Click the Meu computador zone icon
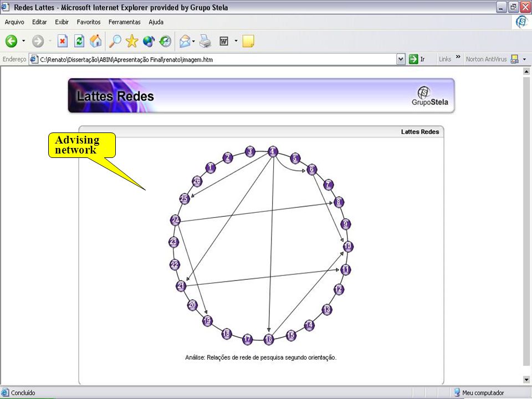 tap(457, 392)
